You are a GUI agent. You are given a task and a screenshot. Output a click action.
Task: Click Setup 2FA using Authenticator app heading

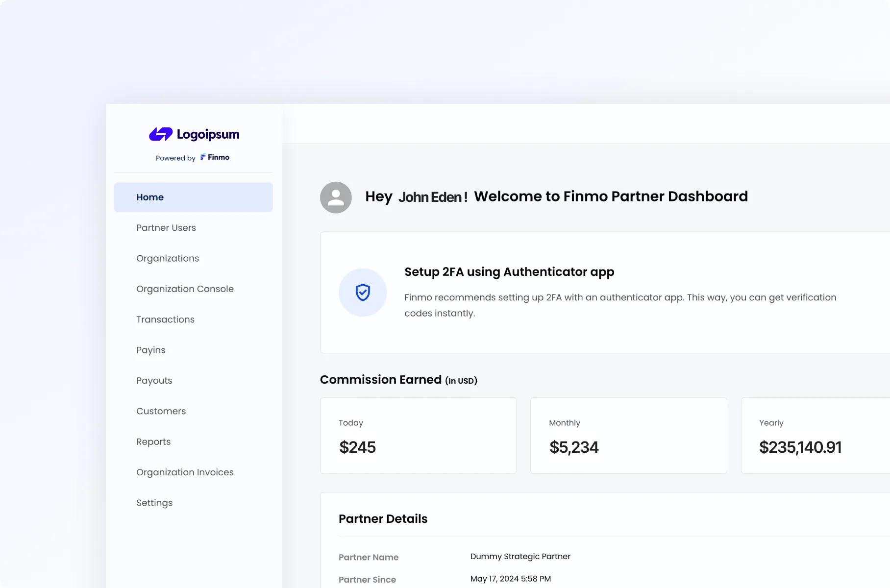coord(509,272)
